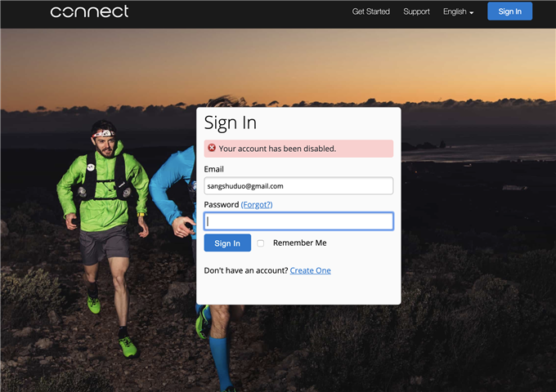Viewport: 556px width, 392px height.
Task: Open Get Started in the top navigation
Action: (x=370, y=11)
